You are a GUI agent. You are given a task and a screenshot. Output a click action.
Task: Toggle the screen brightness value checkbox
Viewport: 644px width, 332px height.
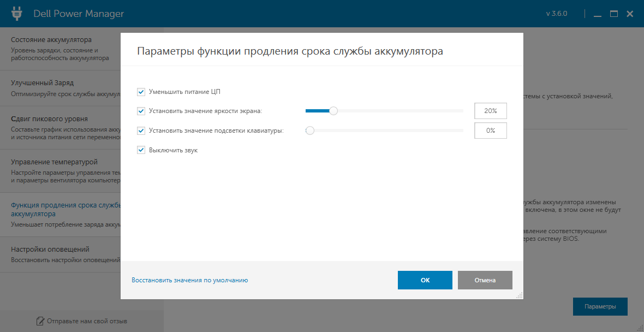pos(141,111)
